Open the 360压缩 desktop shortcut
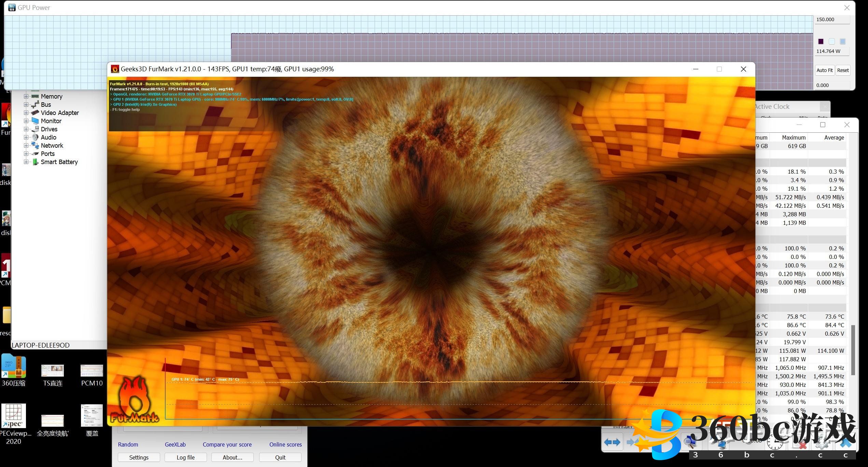868x467 pixels. coord(14,367)
